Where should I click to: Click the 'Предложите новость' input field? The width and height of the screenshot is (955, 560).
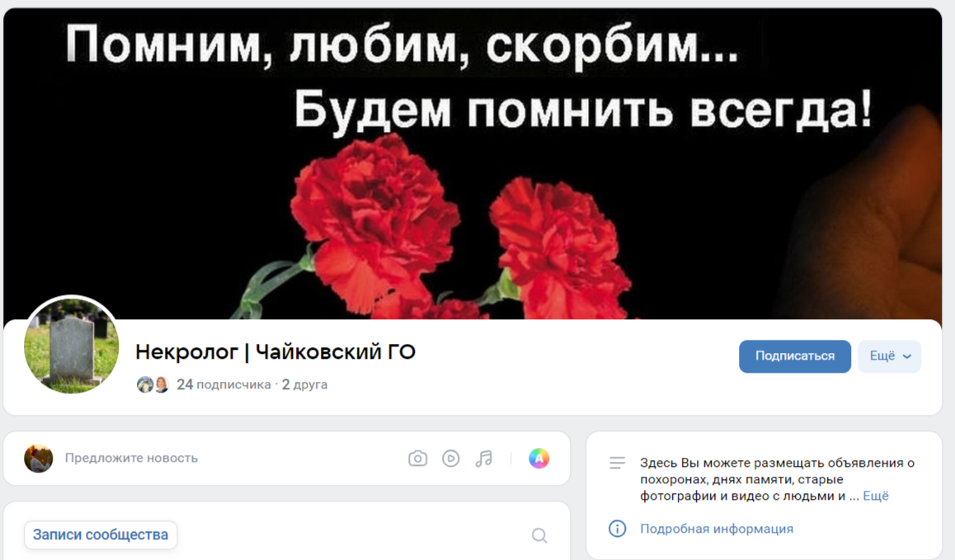(232, 459)
